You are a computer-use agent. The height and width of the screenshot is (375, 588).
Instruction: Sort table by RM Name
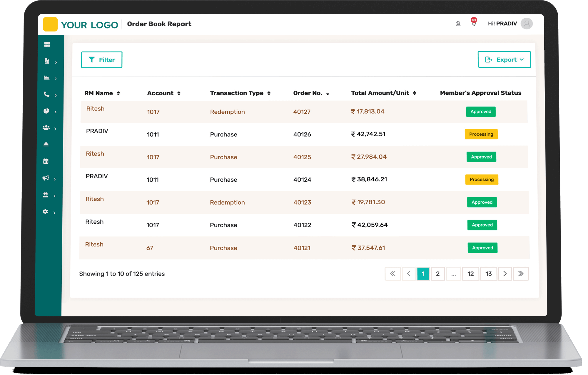click(102, 93)
